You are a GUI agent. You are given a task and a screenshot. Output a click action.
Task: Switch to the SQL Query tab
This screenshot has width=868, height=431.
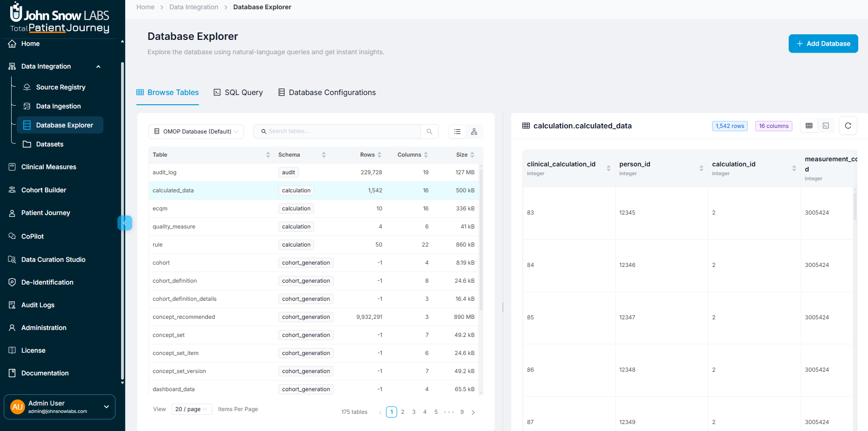238,92
